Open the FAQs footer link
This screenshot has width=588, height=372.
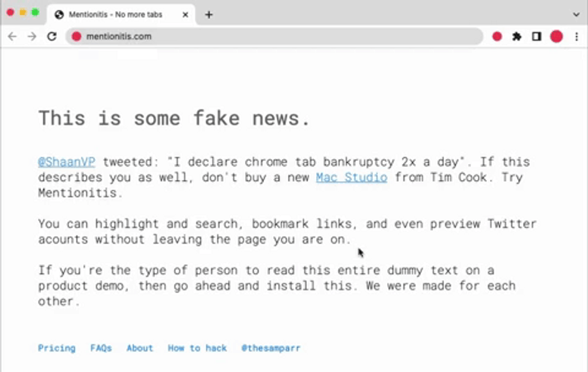[101, 348]
